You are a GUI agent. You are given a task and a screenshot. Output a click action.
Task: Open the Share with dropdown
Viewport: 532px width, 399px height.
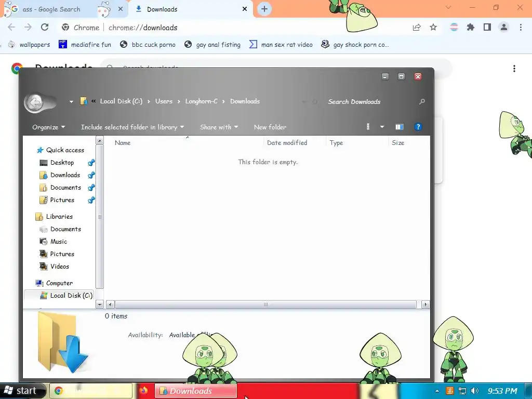coord(219,127)
